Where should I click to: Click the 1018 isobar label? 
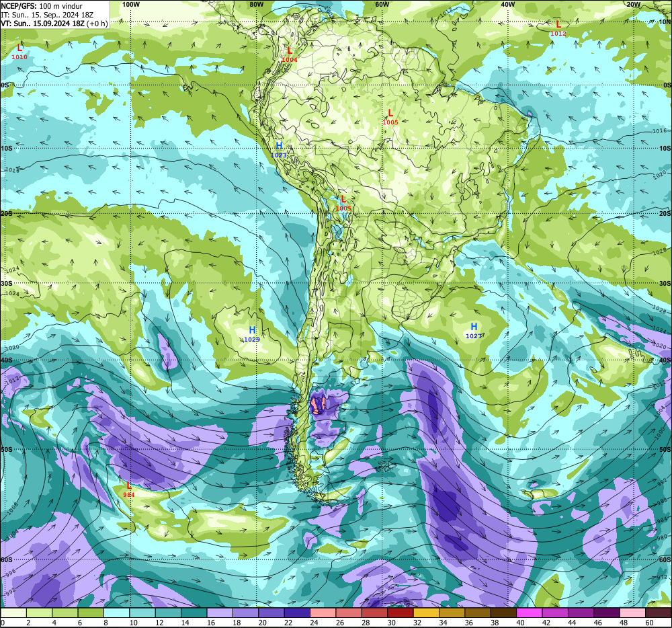[x=12, y=170]
